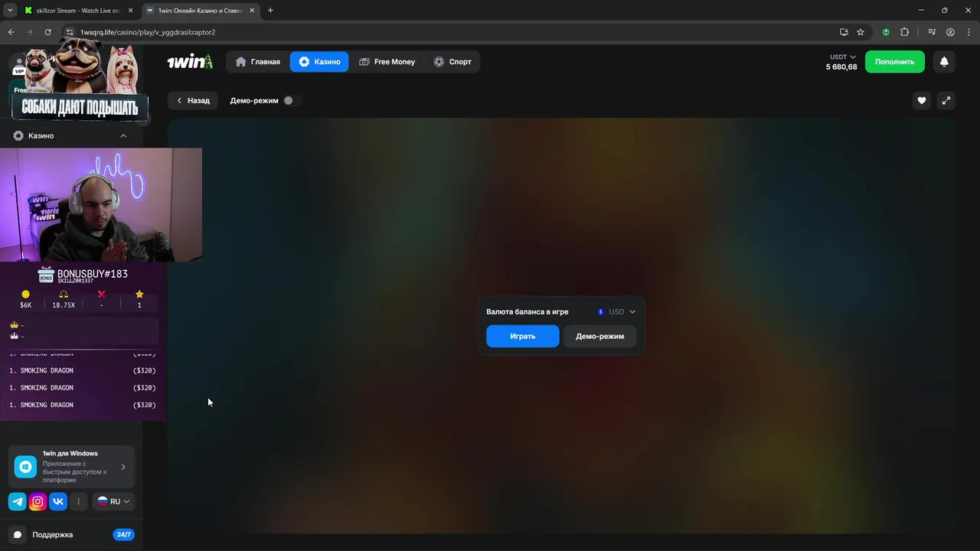Open the Chrome three-dot menu
Image resolution: width=980 pixels, height=551 pixels.
click(968, 32)
